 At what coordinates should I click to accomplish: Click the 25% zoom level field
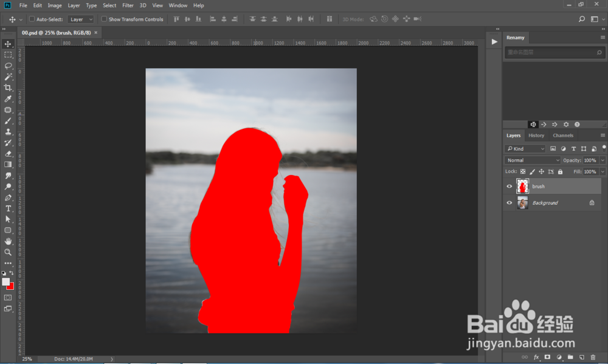(x=27, y=359)
